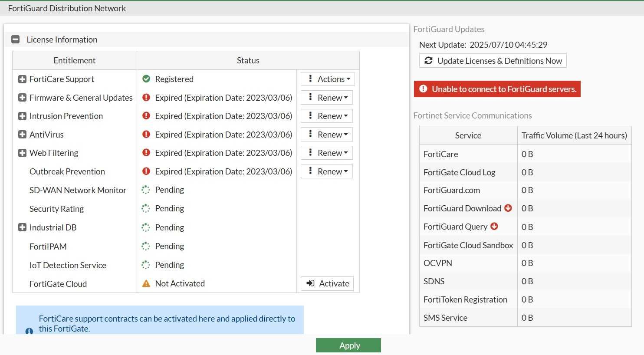Click Update Licenses & Definitions Now

point(493,61)
